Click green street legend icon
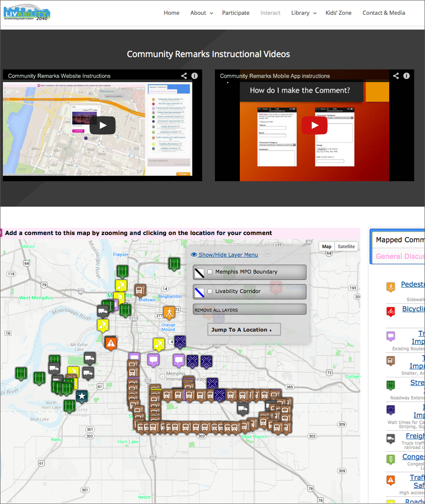 (x=391, y=385)
